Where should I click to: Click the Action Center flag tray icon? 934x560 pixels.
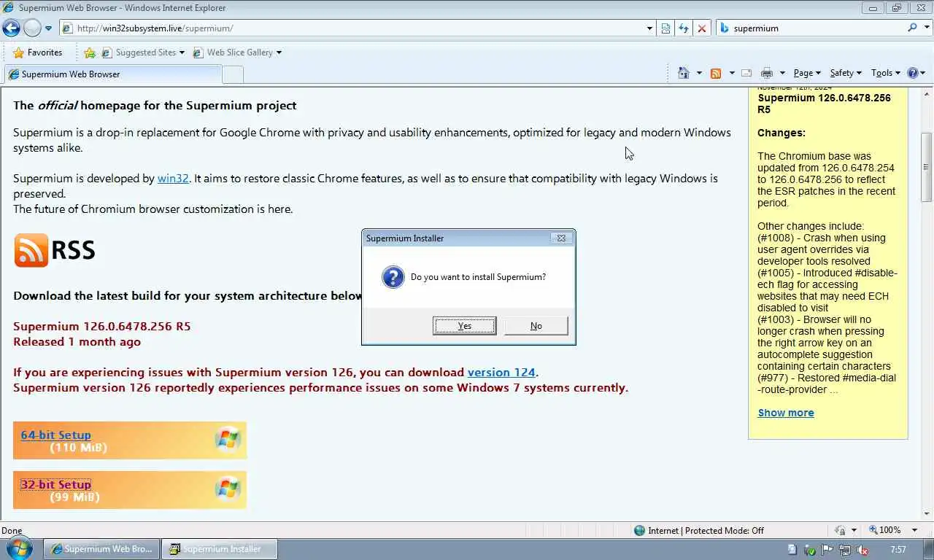[827, 550]
